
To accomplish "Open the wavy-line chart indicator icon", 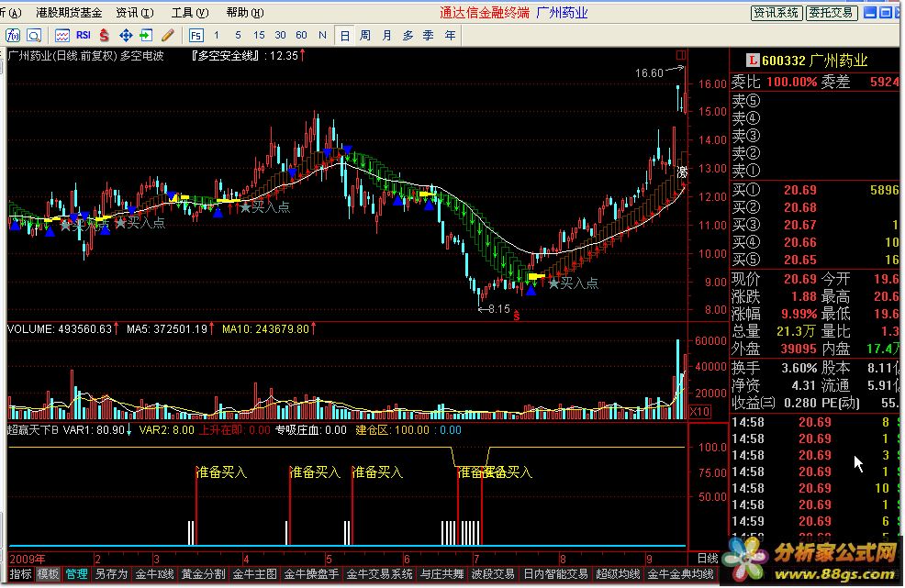I will tap(62, 36).
